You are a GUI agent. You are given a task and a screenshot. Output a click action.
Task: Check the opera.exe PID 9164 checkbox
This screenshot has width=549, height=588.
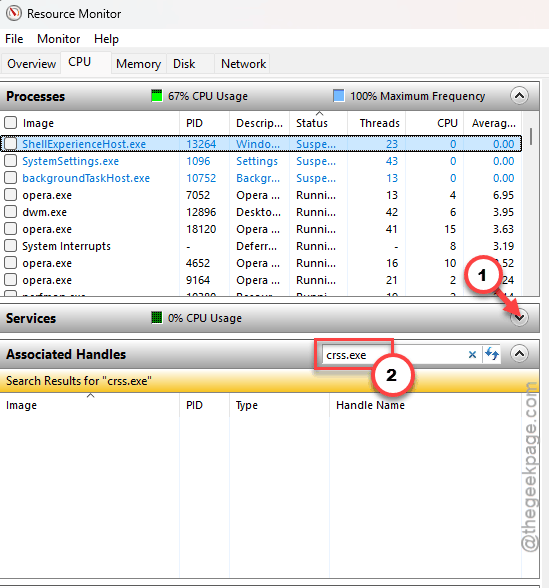pyautogui.click(x=10, y=279)
